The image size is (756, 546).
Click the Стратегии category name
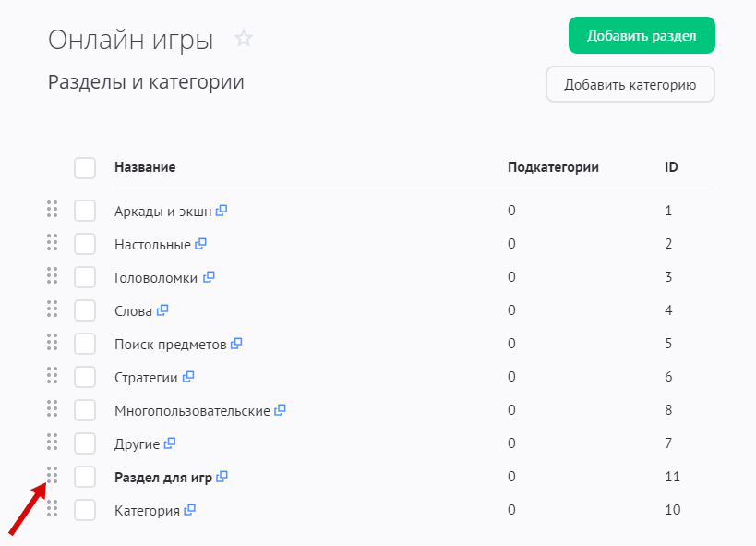tap(147, 378)
